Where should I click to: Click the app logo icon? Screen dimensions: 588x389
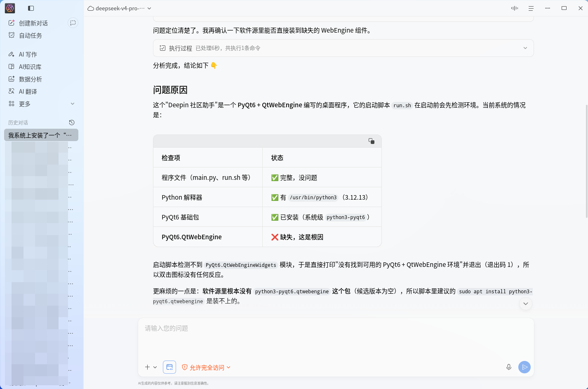pyautogui.click(x=10, y=8)
